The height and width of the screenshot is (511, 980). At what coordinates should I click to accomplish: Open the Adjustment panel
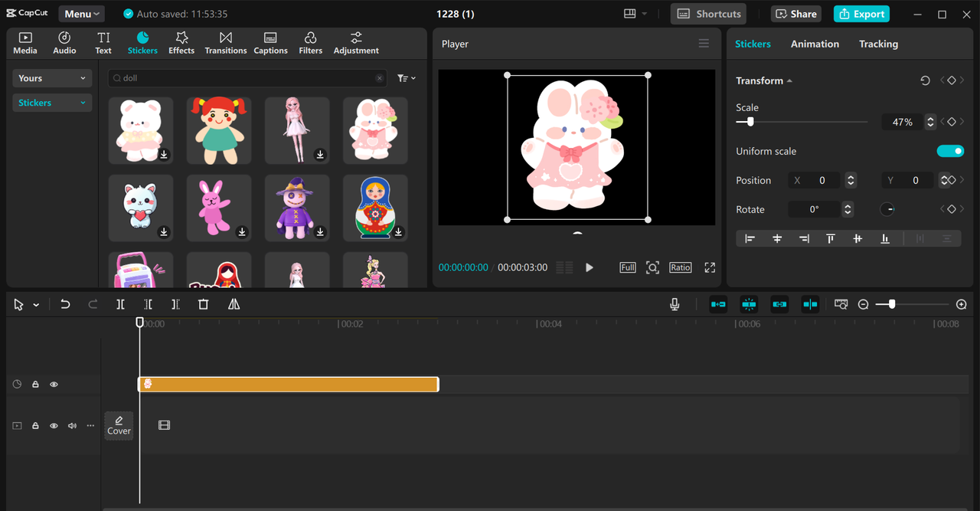click(x=356, y=43)
